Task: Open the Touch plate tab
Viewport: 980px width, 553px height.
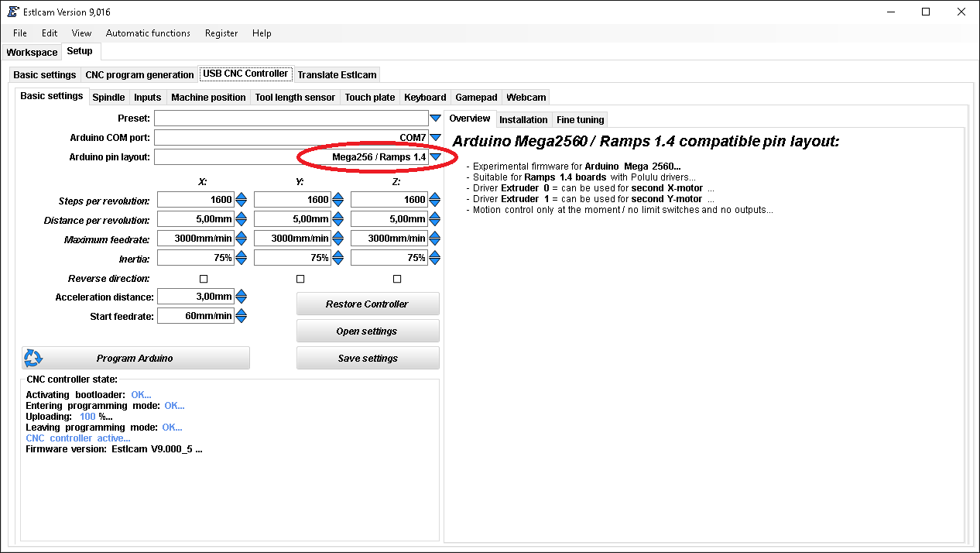Action: [x=369, y=98]
